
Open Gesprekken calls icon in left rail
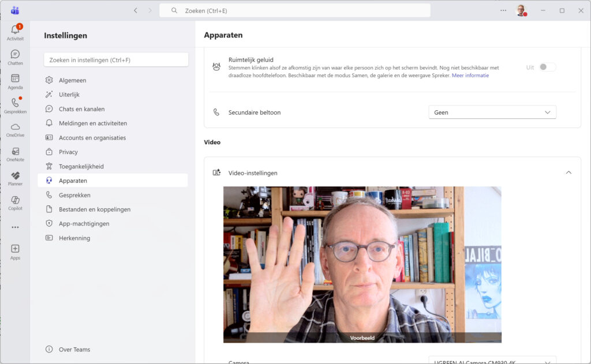click(15, 105)
